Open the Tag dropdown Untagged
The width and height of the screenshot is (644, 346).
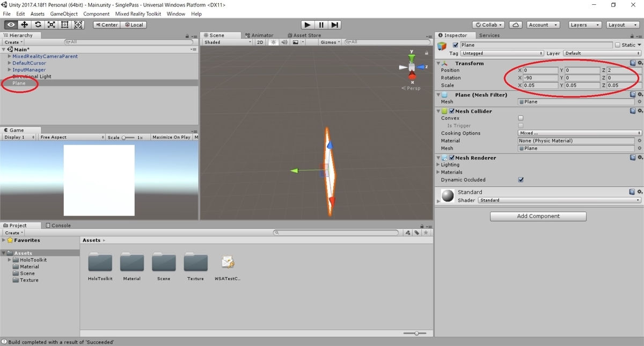502,53
